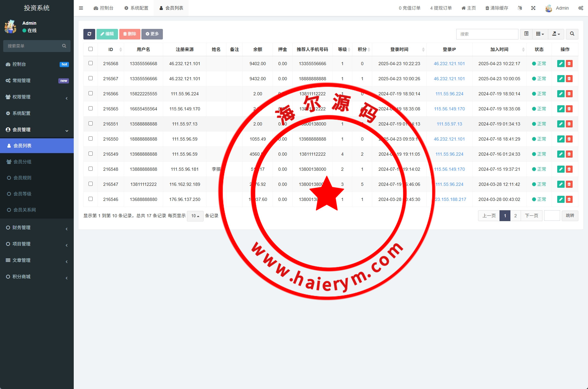This screenshot has width=588, height=389.
Task: Toggle the sidebar hamburger menu icon
Action: coord(81,8)
